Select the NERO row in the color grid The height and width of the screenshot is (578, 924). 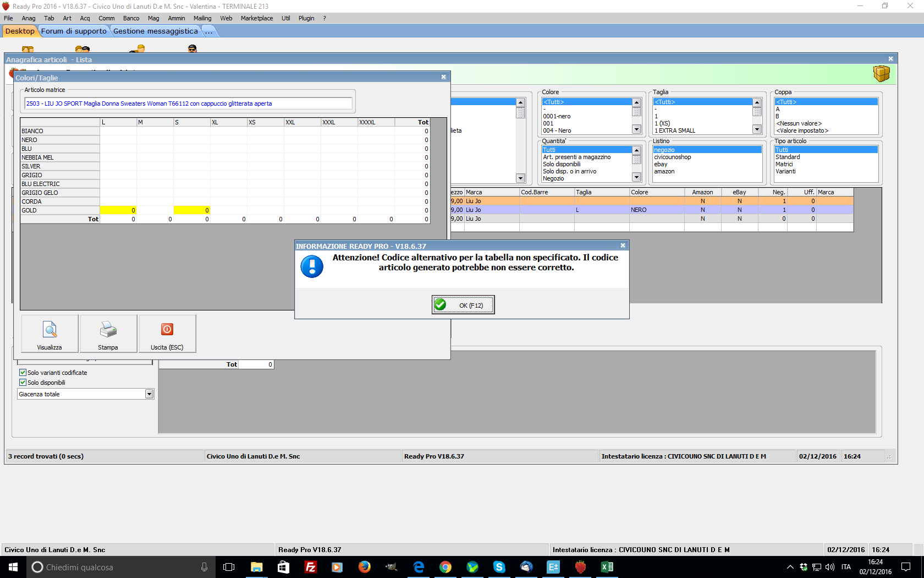[60, 140]
